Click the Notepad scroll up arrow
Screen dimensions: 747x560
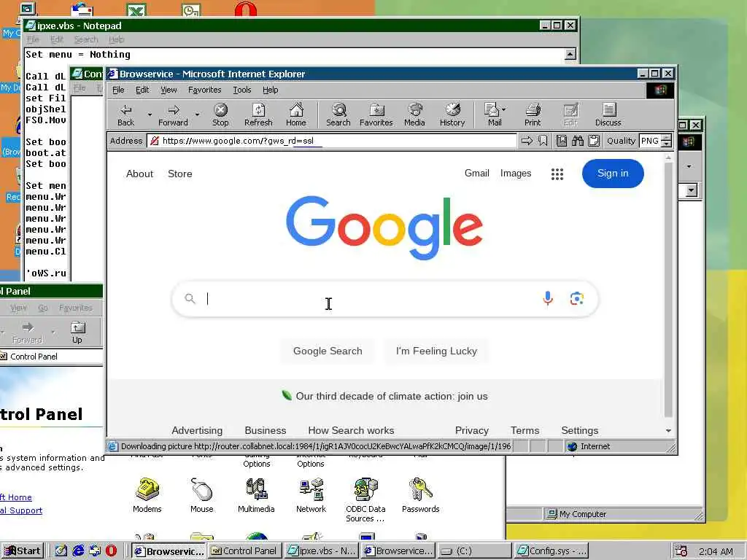tap(570, 54)
